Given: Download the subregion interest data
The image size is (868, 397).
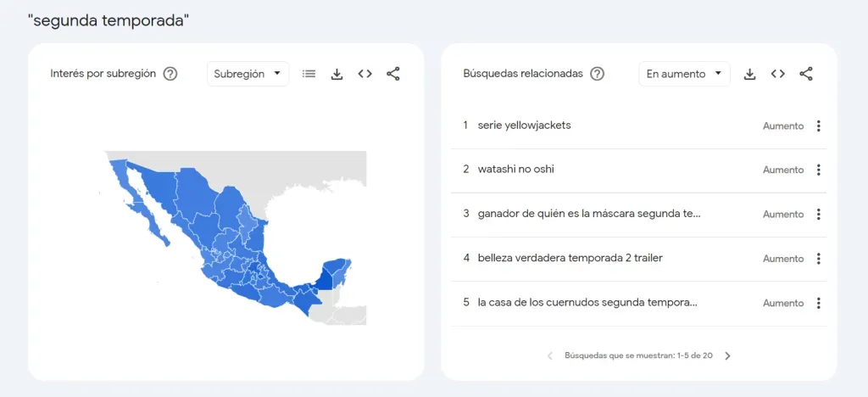Looking at the screenshot, I should tap(337, 74).
